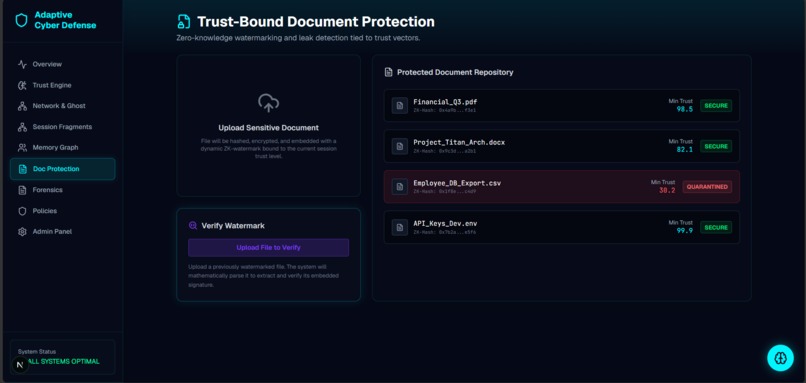
Task: Navigate to Session Fragments
Action: tap(63, 127)
